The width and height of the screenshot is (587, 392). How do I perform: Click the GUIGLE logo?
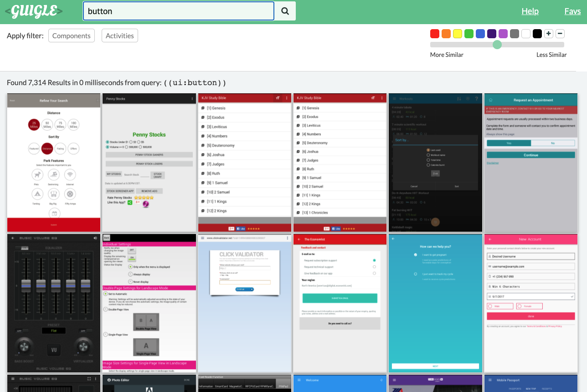(34, 11)
